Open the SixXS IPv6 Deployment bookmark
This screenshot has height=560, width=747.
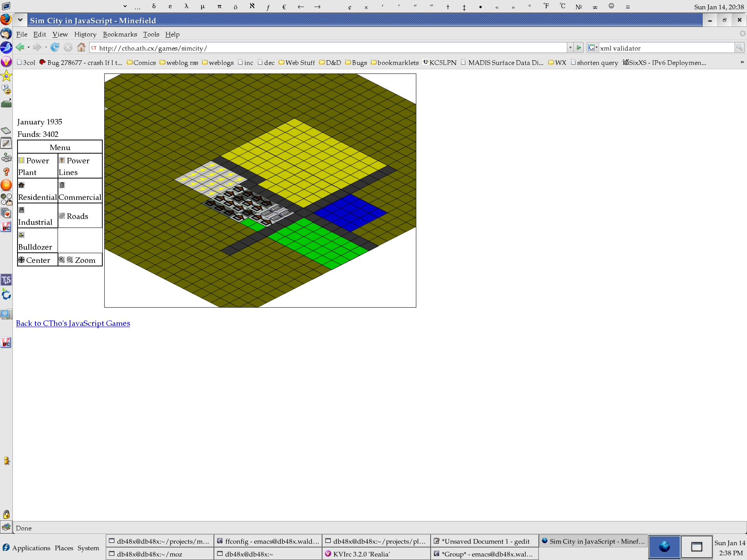pos(665,63)
